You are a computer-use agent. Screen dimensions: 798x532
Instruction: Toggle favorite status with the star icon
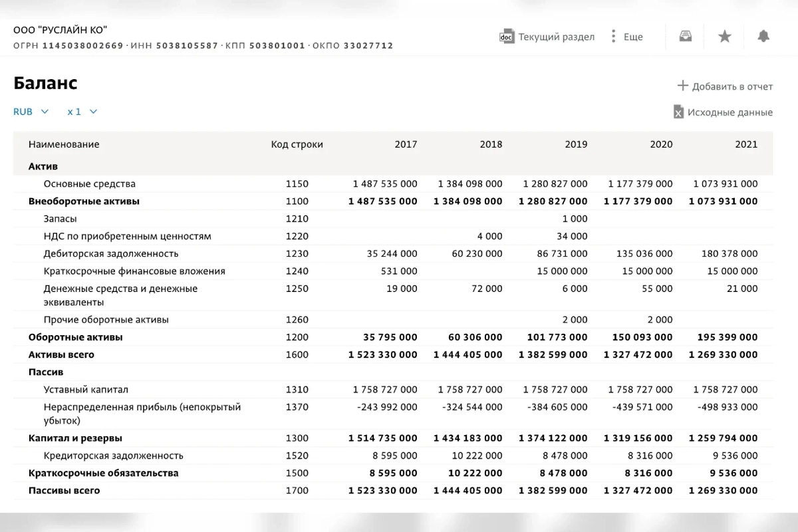point(724,36)
